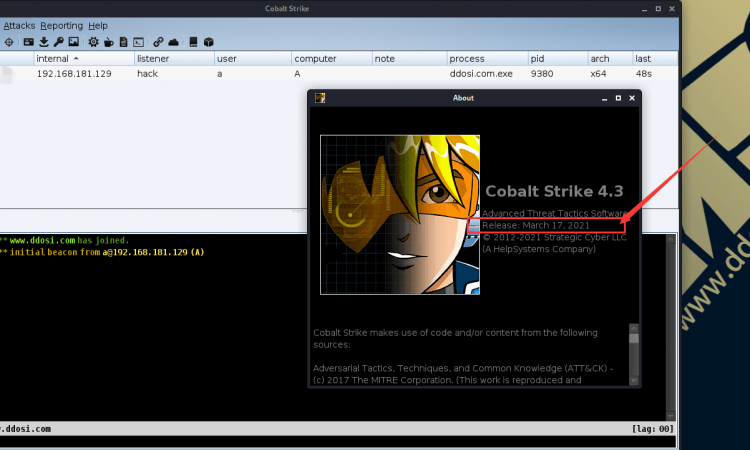This screenshot has width=750, height=450.
Task: Select beacon row IP 192.168.181.129
Action: click(x=74, y=74)
